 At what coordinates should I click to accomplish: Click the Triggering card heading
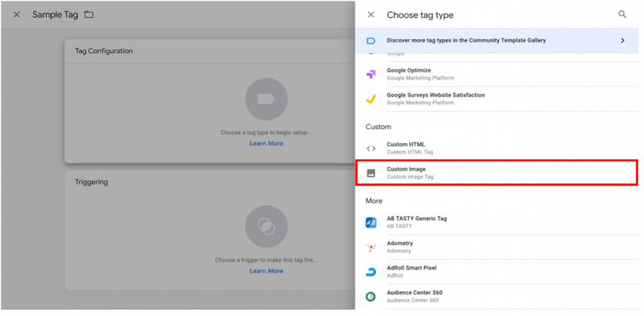91,182
